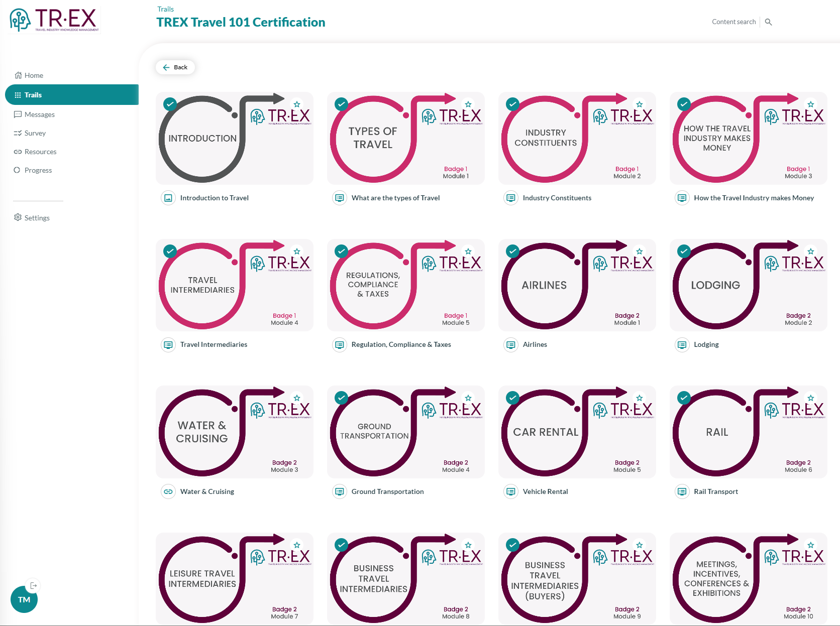The image size is (840, 626).
Task: Open the Industry Constituents lesson link
Action: click(x=557, y=198)
